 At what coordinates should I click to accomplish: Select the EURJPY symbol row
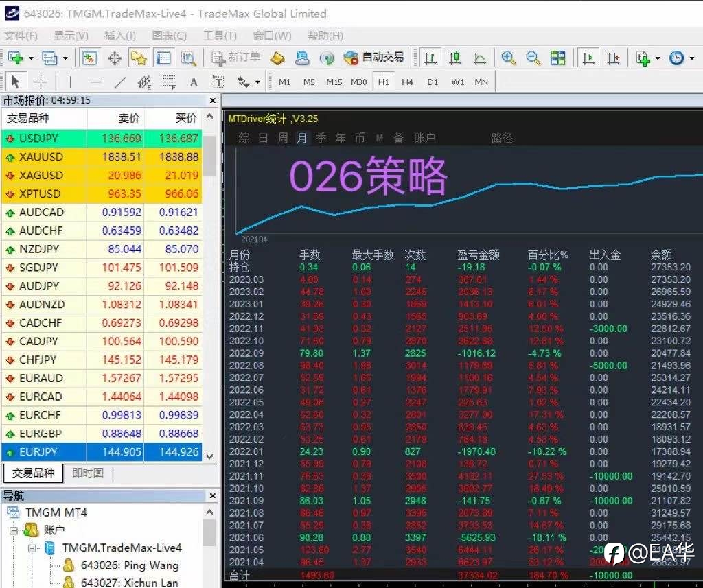pyautogui.click(x=102, y=451)
